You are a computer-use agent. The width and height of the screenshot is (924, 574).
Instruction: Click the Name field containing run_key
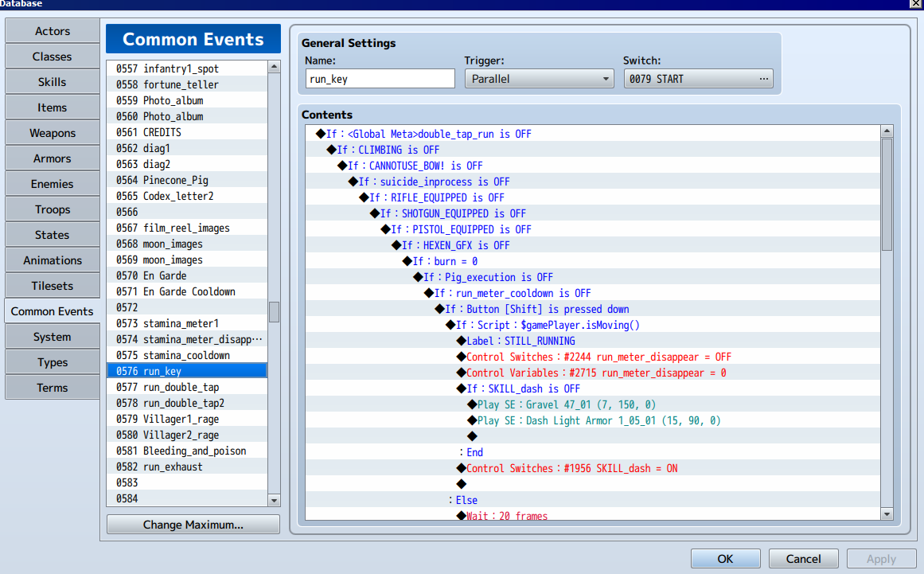(380, 79)
